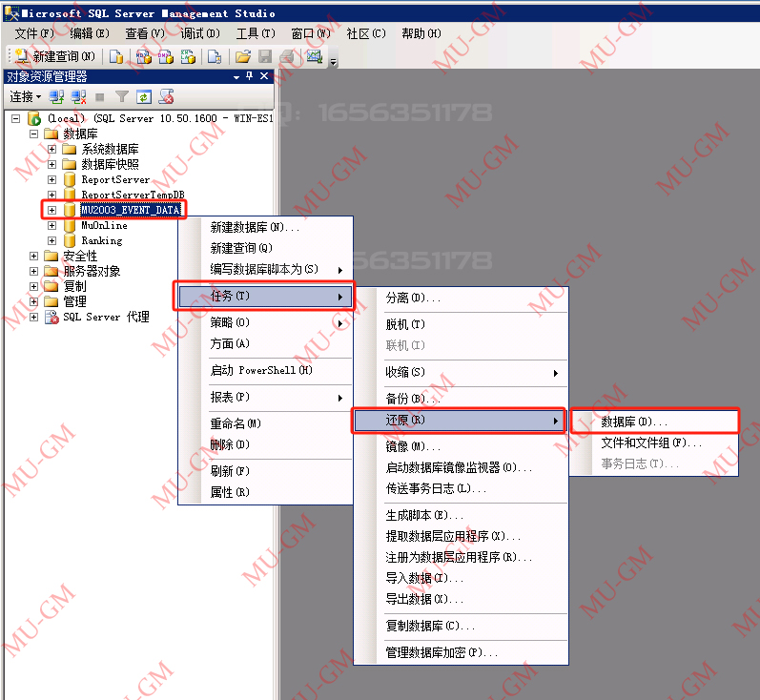Expand the 复制 folder

(x=33, y=286)
